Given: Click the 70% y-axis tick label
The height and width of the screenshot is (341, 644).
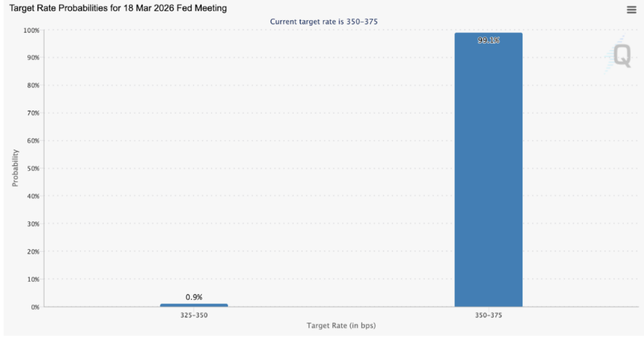Looking at the screenshot, I should click(x=33, y=113).
